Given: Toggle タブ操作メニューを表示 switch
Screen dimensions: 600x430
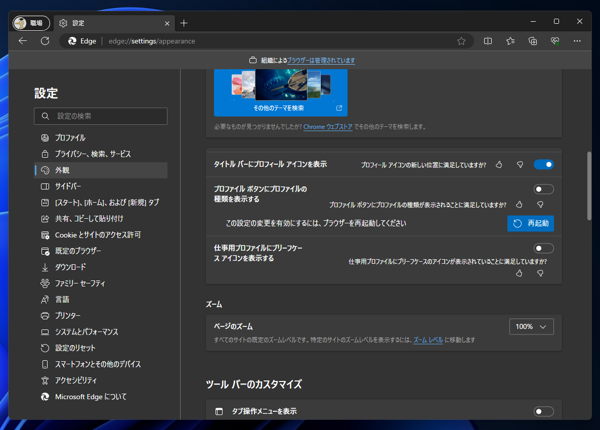Looking at the screenshot, I should pyautogui.click(x=543, y=411).
